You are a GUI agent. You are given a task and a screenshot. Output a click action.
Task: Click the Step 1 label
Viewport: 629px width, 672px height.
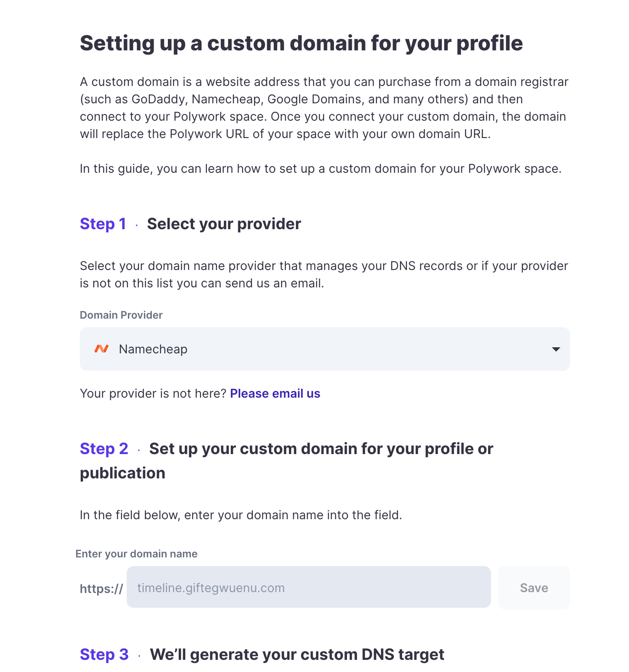[x=103, y=224]
